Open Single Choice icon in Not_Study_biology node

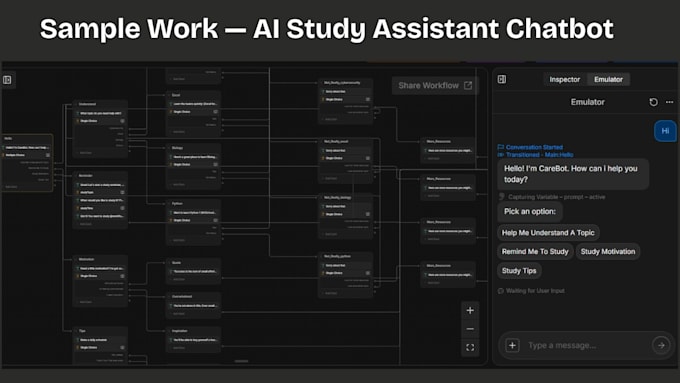[x=368, y=214]
